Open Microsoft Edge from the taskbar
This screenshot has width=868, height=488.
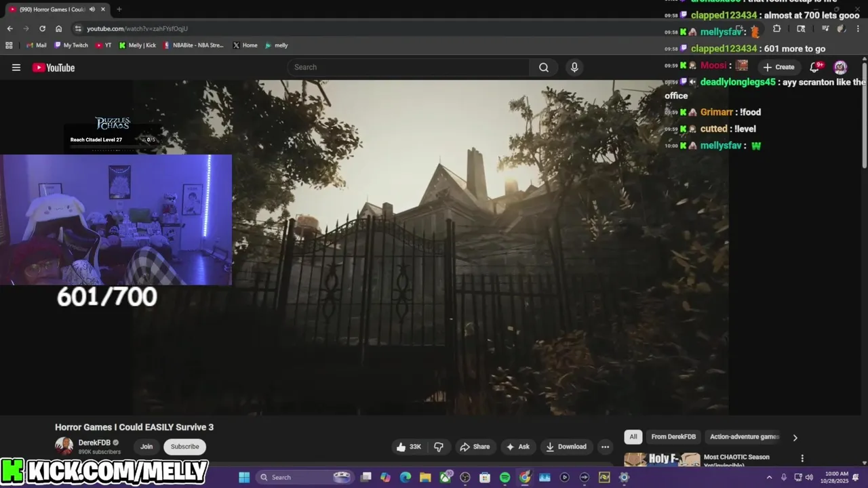click(406, 477)
